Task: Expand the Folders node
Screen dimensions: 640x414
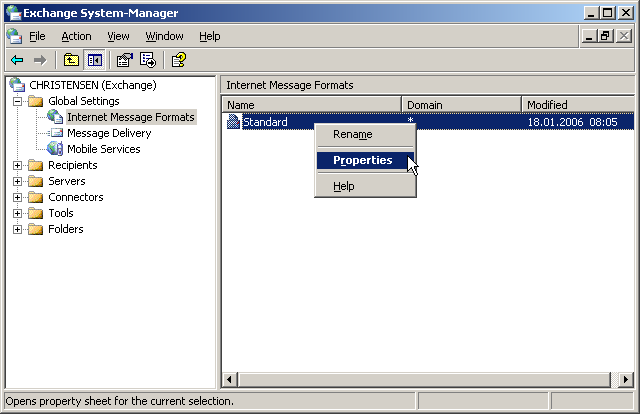Action: click(18, 229)
